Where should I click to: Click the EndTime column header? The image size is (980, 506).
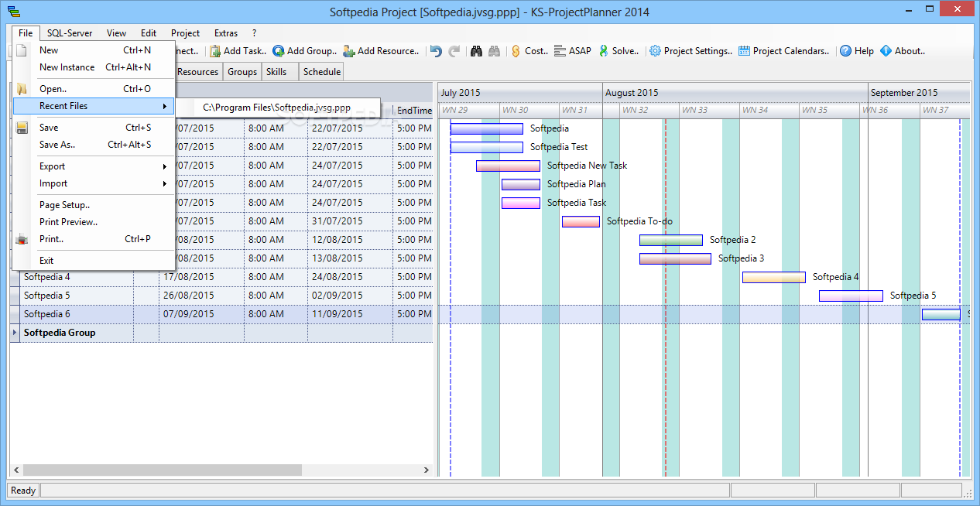click(414, 111)
